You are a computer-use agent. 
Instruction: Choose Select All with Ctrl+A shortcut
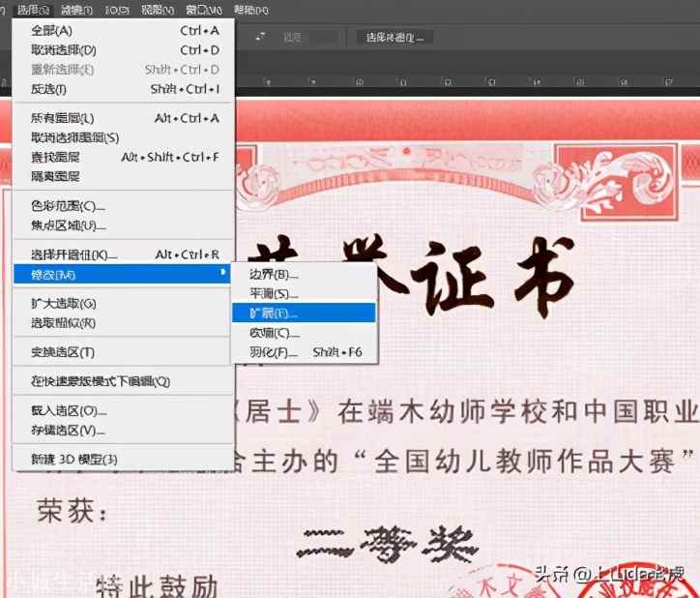124,30
